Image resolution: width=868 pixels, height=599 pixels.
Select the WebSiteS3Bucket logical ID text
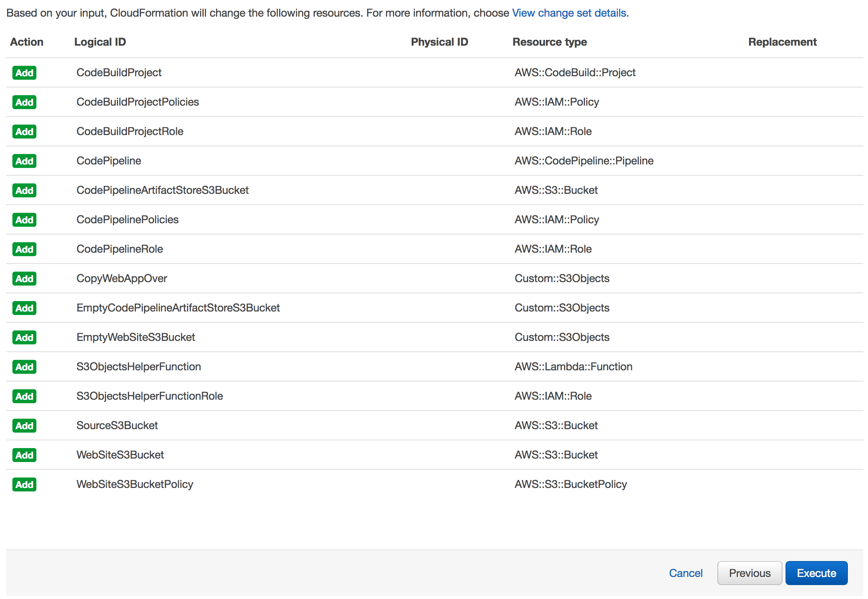click(x=120, y=455)
